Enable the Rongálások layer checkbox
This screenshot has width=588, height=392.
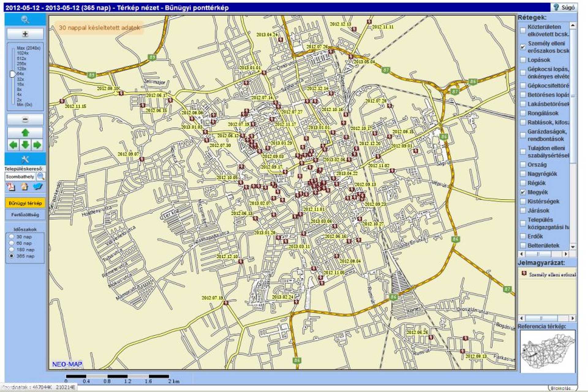pos(523,113)
